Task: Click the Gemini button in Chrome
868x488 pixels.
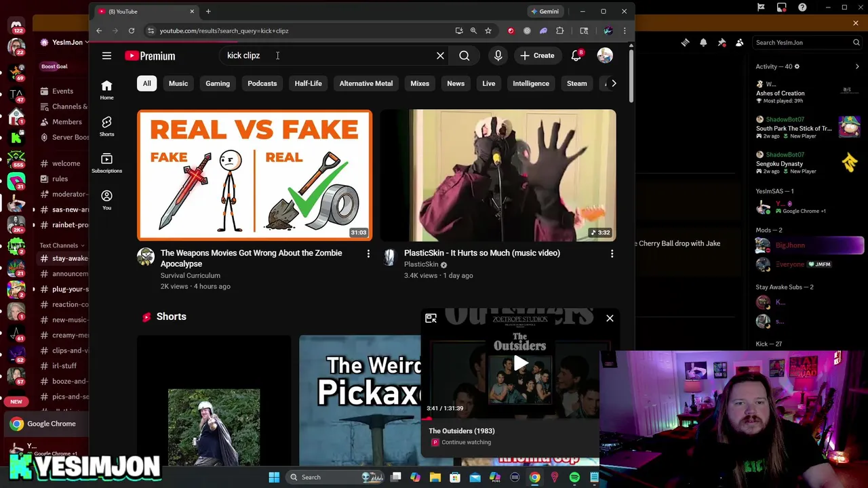Action: point(545,12)
